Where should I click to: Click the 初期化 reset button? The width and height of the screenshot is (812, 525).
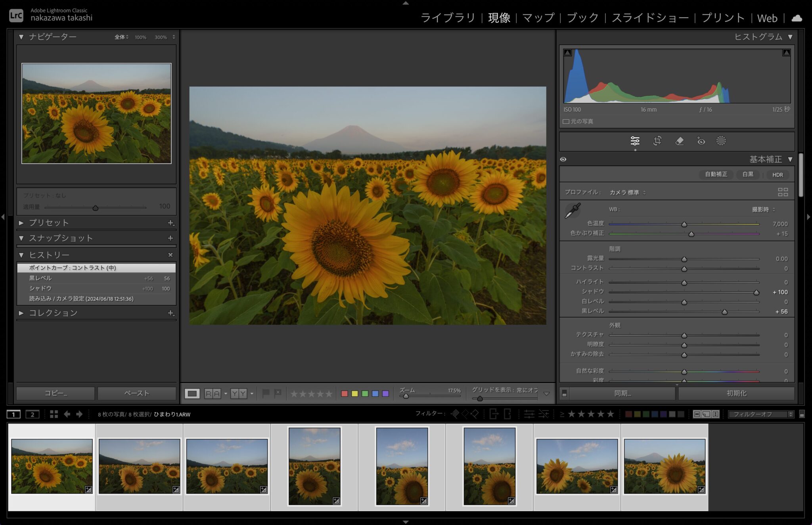click(x=736, y=393)
